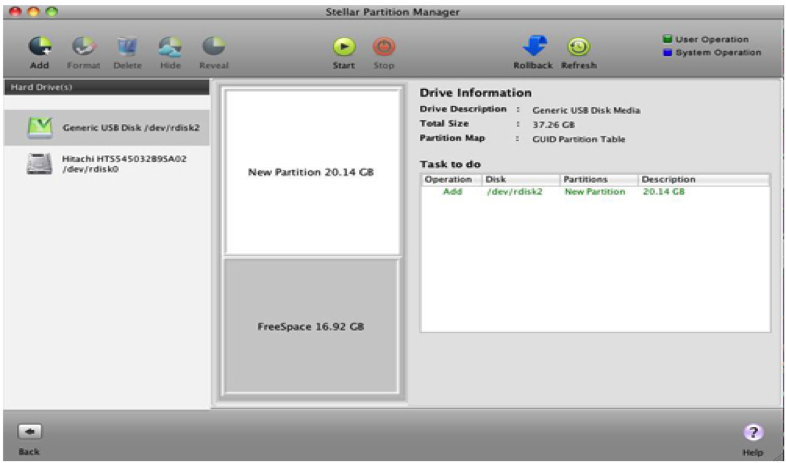Click the green zoom window button

pyautogui.click(x=52, y=11)
